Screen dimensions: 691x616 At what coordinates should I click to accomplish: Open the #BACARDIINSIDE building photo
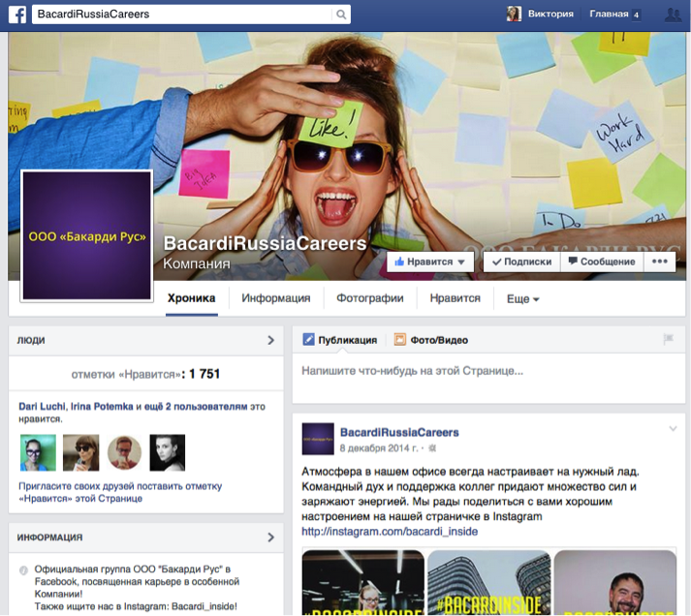point(488,582)
